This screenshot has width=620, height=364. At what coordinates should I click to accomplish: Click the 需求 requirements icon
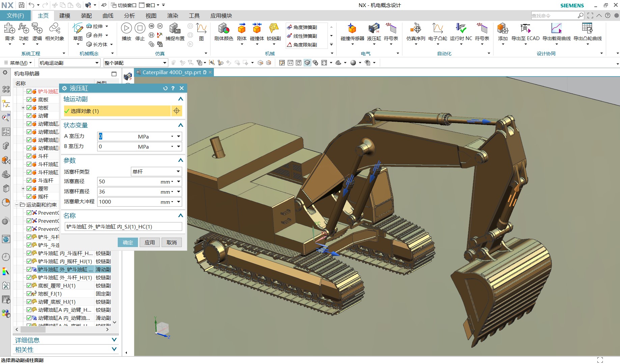tap(9, 28)
